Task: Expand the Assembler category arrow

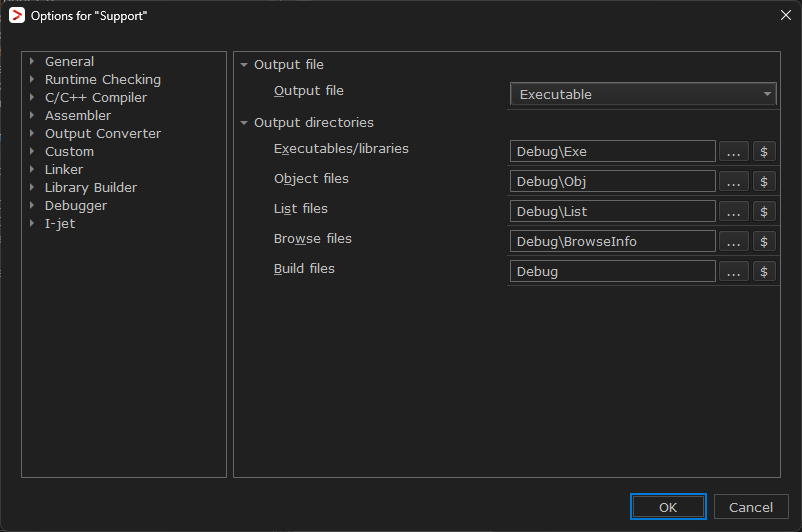Action: 32,115
